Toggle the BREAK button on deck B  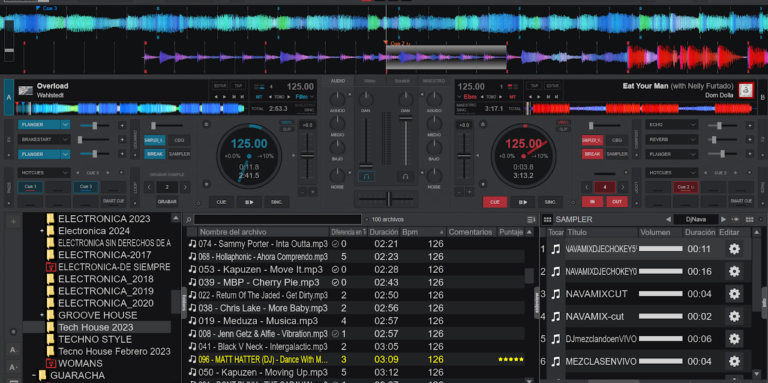pos(593,154)
